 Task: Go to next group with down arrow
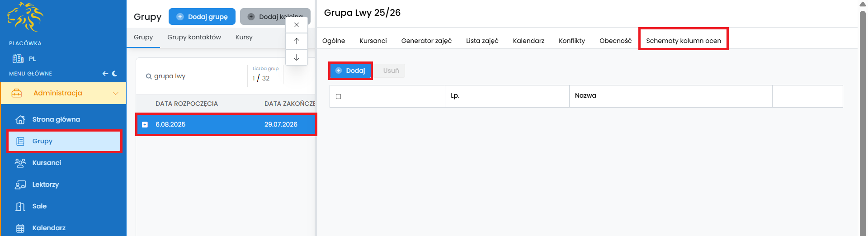[x=297, y=57]
